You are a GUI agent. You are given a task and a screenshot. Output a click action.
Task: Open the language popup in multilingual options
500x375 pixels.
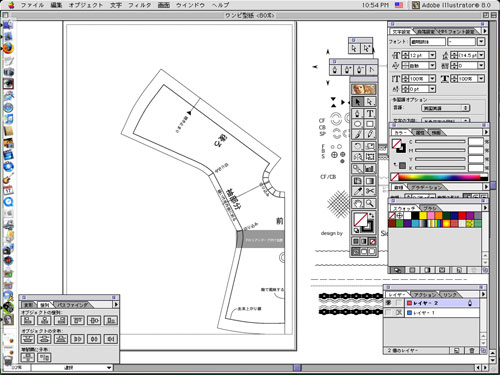tap(446, 108)
